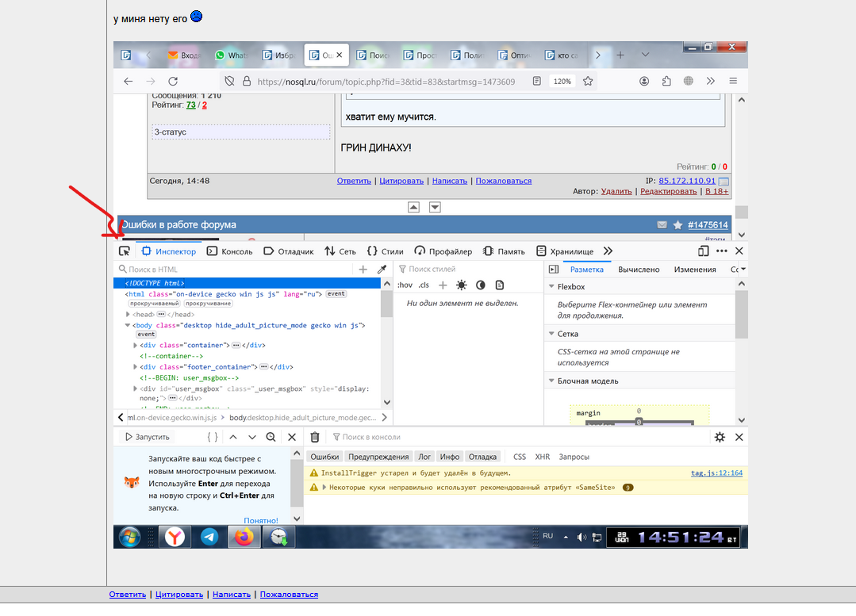Click the event badge on html element
The image size is (856, 616).
click(336, 293)
